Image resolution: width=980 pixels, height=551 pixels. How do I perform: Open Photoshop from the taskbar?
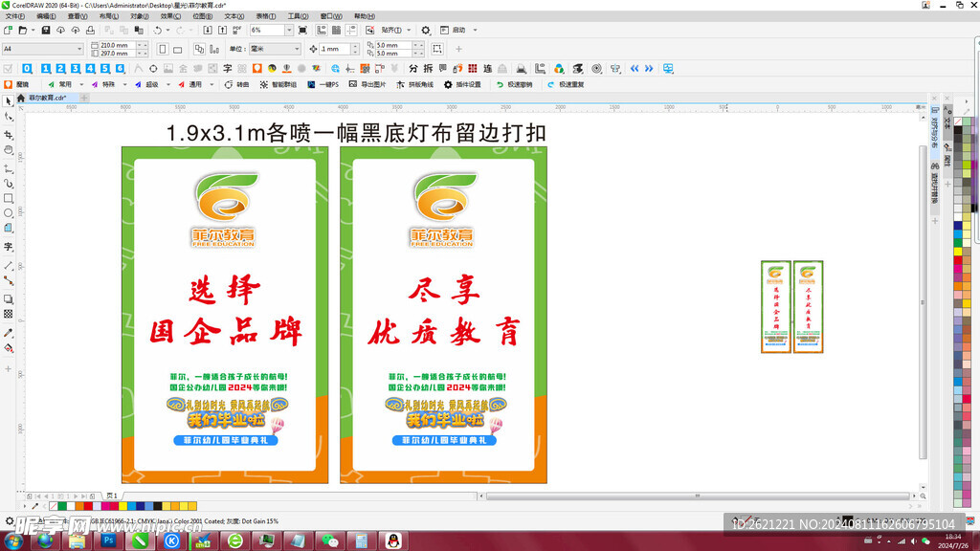tap(109, 540)
